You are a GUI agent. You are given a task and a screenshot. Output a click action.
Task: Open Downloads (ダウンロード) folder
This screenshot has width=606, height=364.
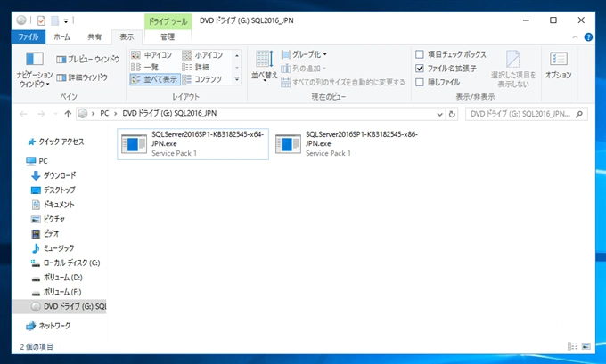click(53, 175)
